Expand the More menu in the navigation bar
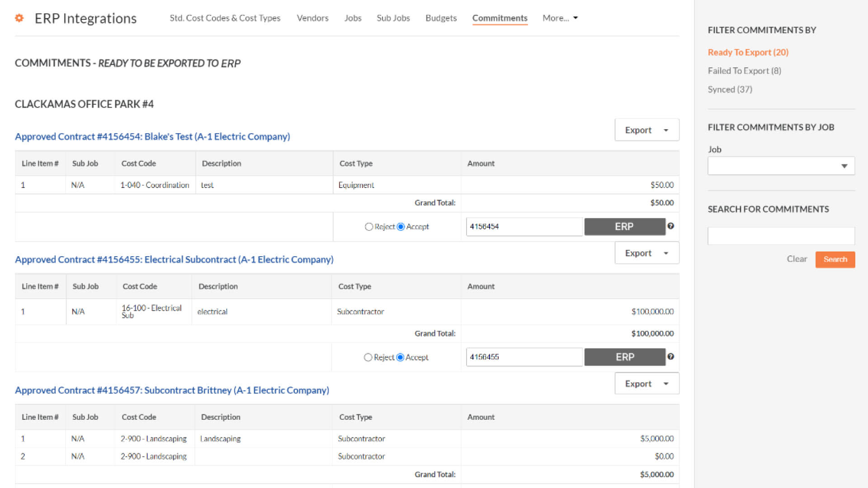The height and width of the screenshot is (488, 868). 558,18
